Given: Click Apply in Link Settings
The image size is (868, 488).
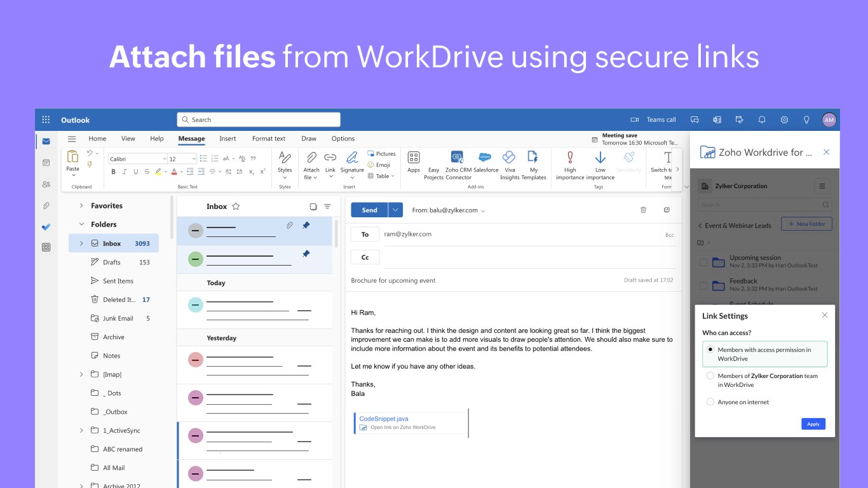Looking at the screenshot, I should 813,424.
